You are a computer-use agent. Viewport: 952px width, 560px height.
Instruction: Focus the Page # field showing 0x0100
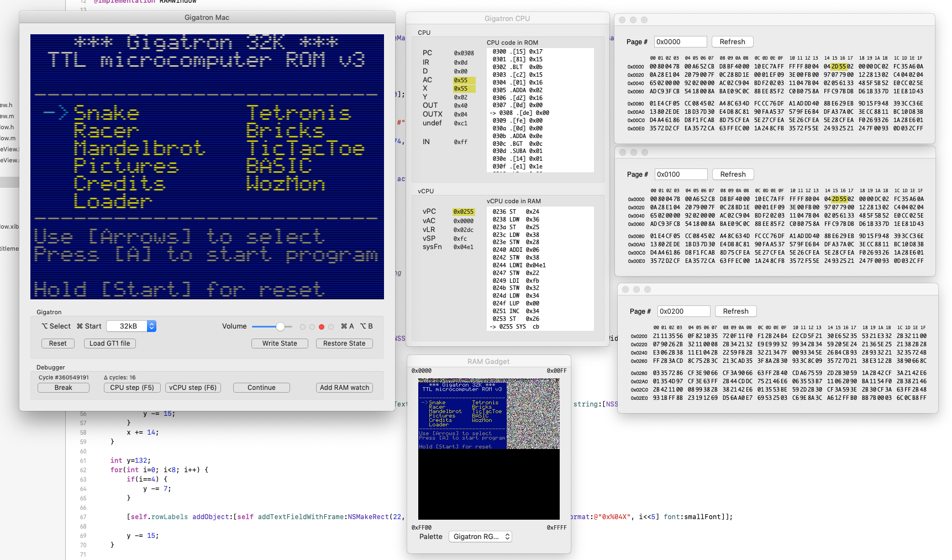pos(681,175)
